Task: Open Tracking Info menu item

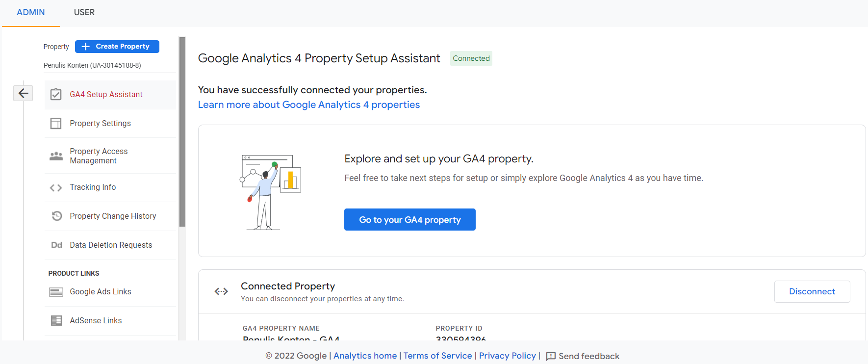Action: (x=110, y=187)
